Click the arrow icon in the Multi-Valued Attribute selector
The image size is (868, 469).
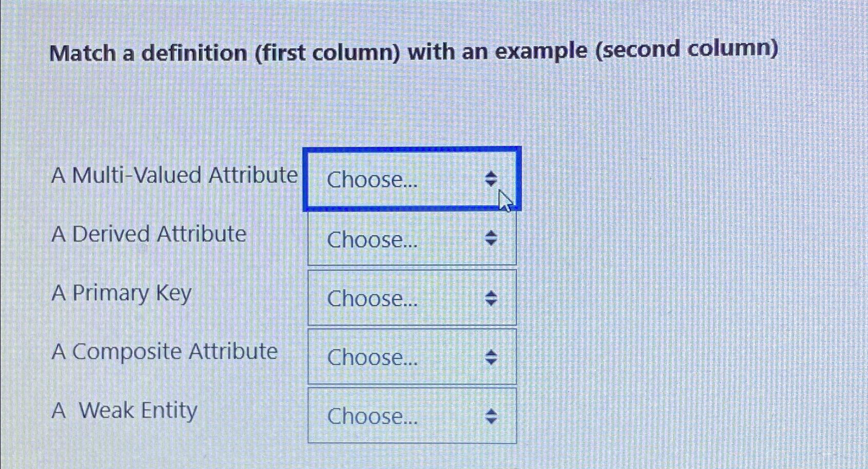coord(491,180)
